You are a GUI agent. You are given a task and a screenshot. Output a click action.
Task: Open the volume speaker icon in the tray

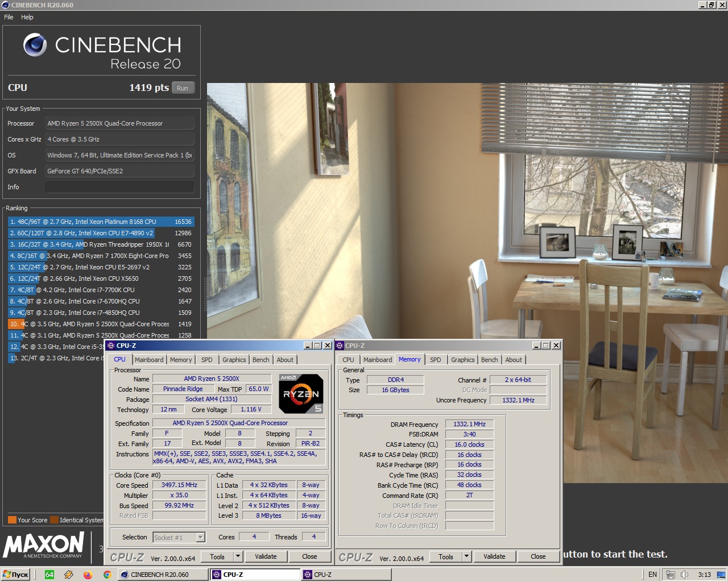685,575
